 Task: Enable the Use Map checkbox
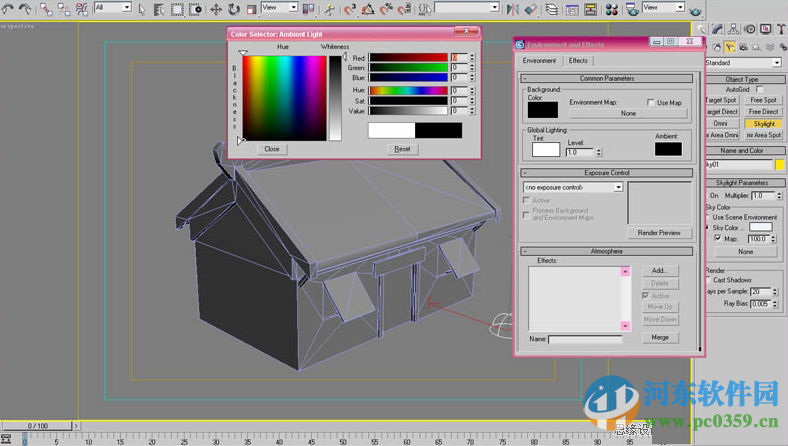coord(650,103)
